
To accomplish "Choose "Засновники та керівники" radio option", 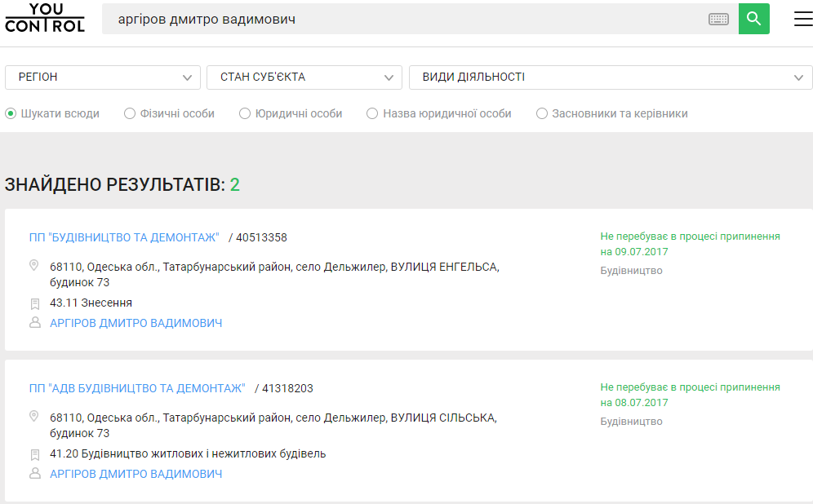I will pos(542,113).
